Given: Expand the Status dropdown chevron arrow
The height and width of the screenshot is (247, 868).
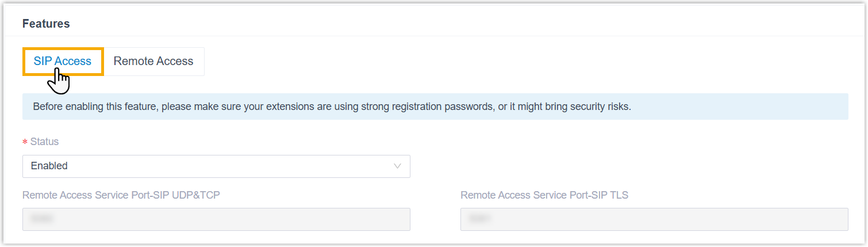Looking at the screenshot, I should pos(397,166).
